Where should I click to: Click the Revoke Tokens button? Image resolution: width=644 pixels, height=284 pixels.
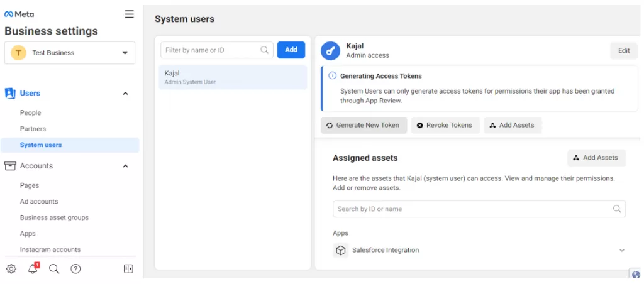click(445, 125)
